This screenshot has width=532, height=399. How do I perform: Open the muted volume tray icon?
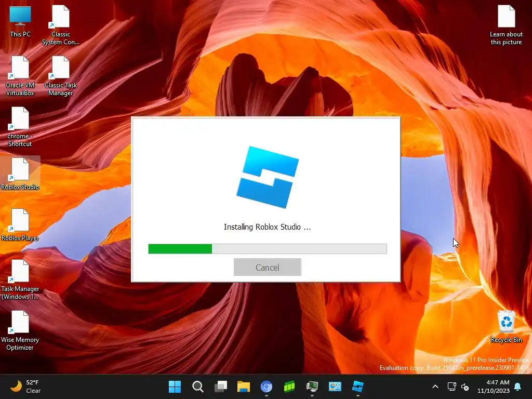[465, 387]
